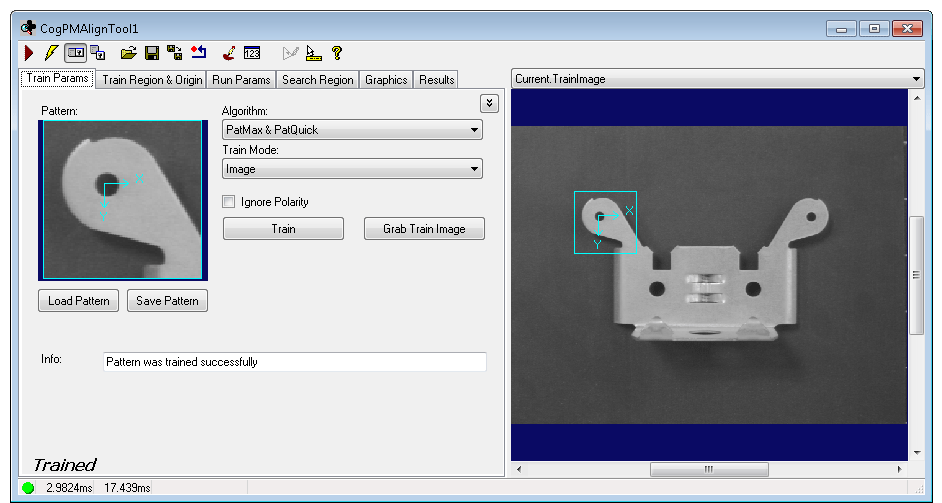Open the Search Region tab
This screenshot has height=503, width=942.
pos(318,80)
